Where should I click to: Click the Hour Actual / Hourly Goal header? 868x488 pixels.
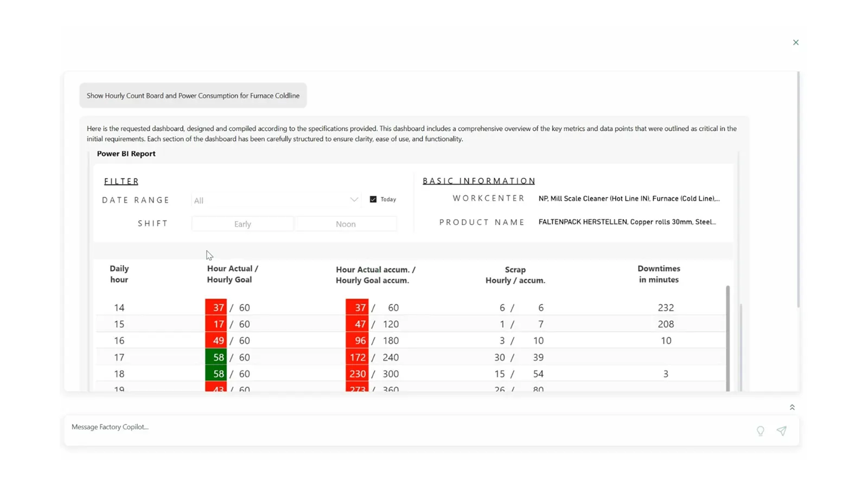(232, 274)
